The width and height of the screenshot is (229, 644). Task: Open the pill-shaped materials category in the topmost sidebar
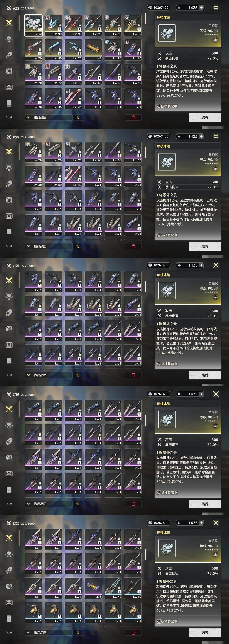9,55
